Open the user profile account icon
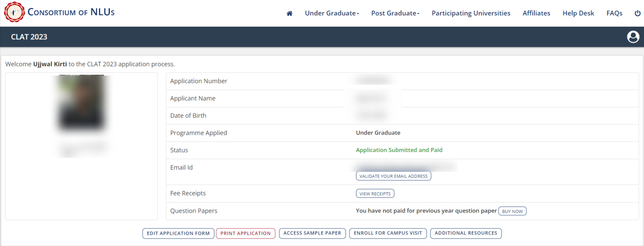The image size is (644, 246). 633,37
